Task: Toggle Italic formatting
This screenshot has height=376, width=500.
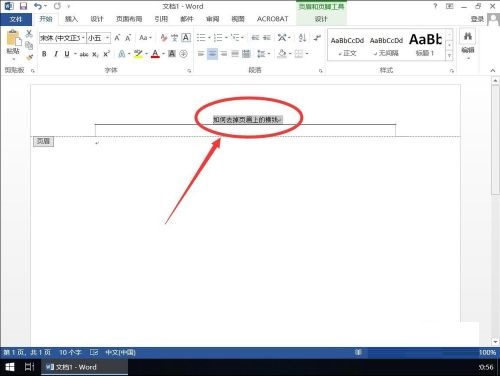Action: (x=56, y=54)
